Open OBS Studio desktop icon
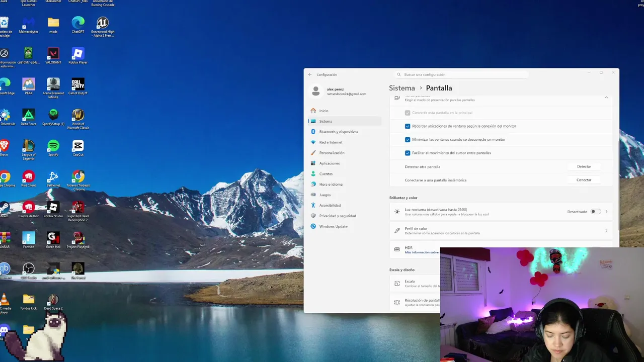The width and height of the screenshot is (644, 362). tap(29, 270)
